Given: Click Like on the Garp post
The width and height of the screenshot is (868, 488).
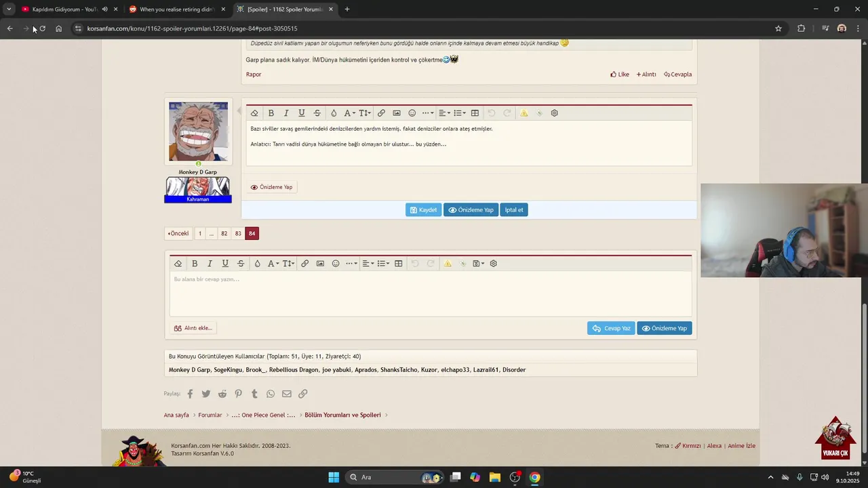Looking at the screenshot, I should coord(620,75).
